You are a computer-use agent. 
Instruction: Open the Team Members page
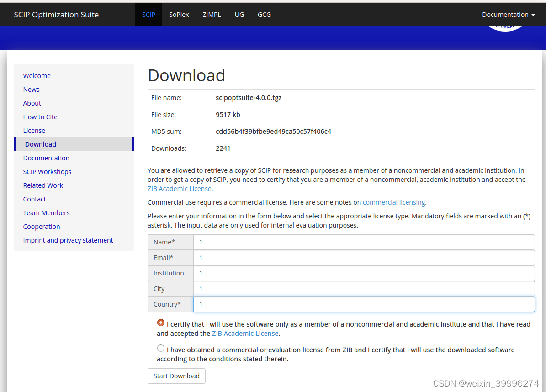tap(46, 212)
